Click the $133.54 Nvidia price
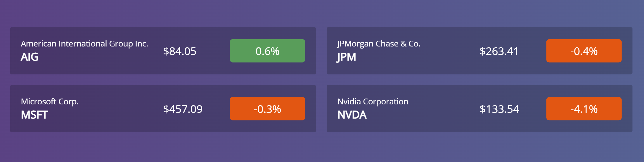 coord(499,109)
